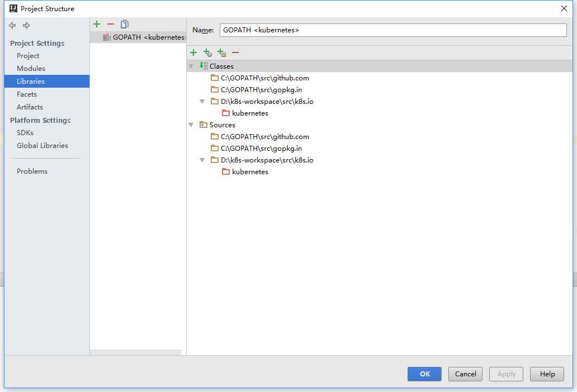Copy the selected library

coord(124,24)
